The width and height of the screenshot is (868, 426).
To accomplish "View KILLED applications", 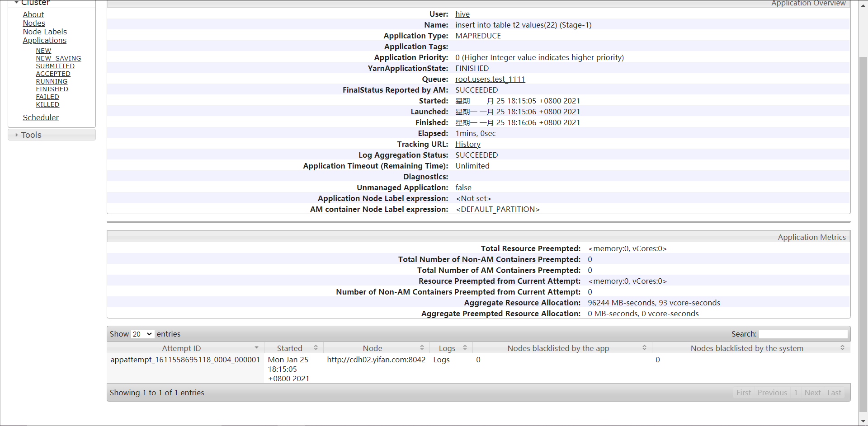I will (x=47, y=104).
